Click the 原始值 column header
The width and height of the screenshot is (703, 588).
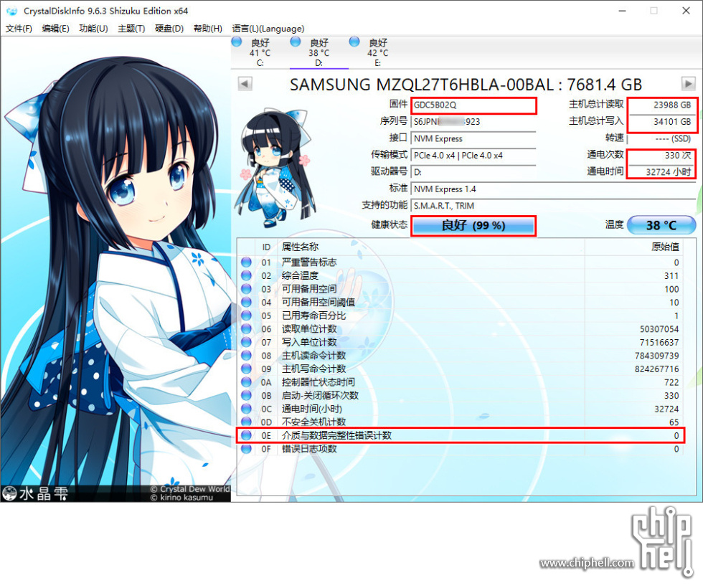634,247
